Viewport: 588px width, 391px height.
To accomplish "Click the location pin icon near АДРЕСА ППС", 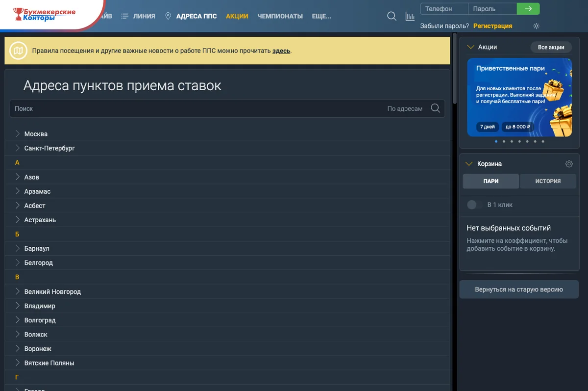I will pyautogui.click(x=168, y=16).
